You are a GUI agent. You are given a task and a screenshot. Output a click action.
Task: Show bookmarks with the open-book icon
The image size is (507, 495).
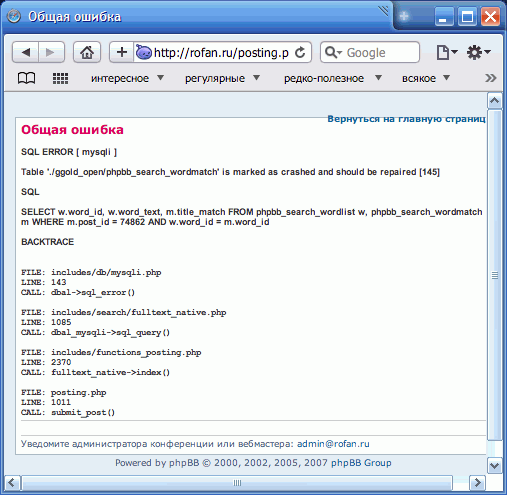tap(26, 79)
